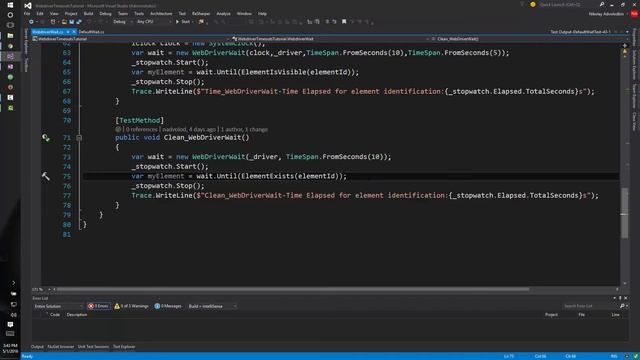
Task: Open the user account name dropdown arrow
Action: pos(627,14)
